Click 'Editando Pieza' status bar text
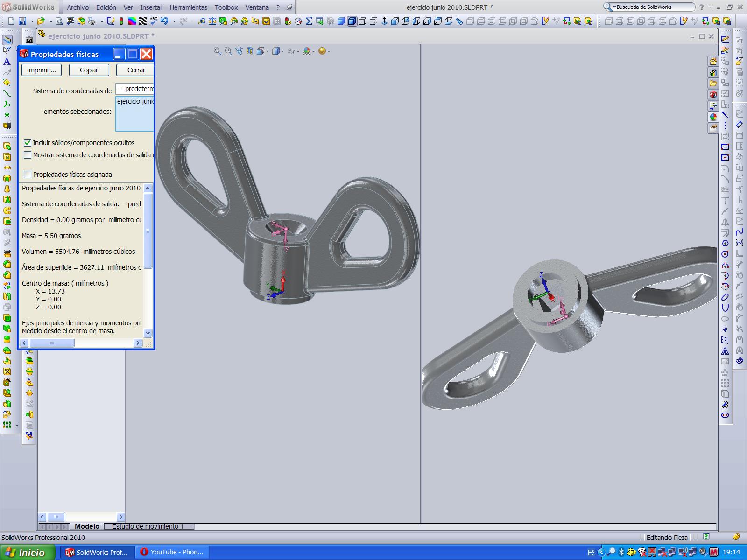747x560 pixels. point(667,538)
